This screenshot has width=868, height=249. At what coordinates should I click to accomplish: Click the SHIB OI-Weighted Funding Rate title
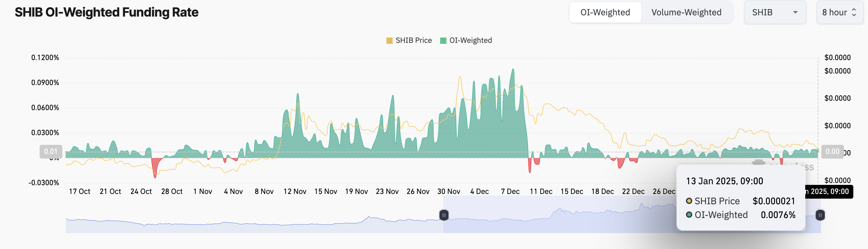pos(106,13)
